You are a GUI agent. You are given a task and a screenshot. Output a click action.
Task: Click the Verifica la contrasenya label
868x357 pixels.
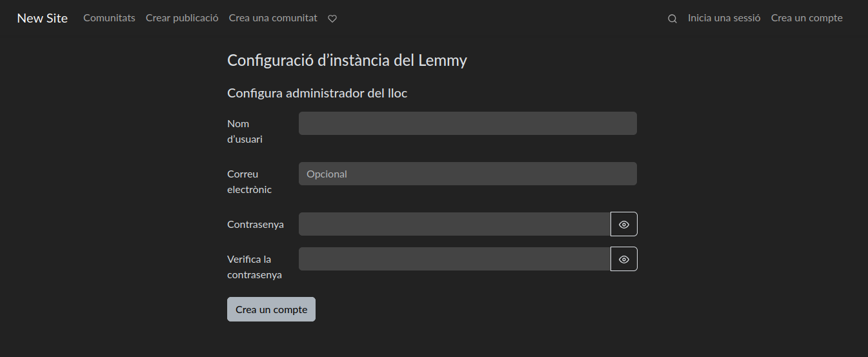click(x=254, y=267)
